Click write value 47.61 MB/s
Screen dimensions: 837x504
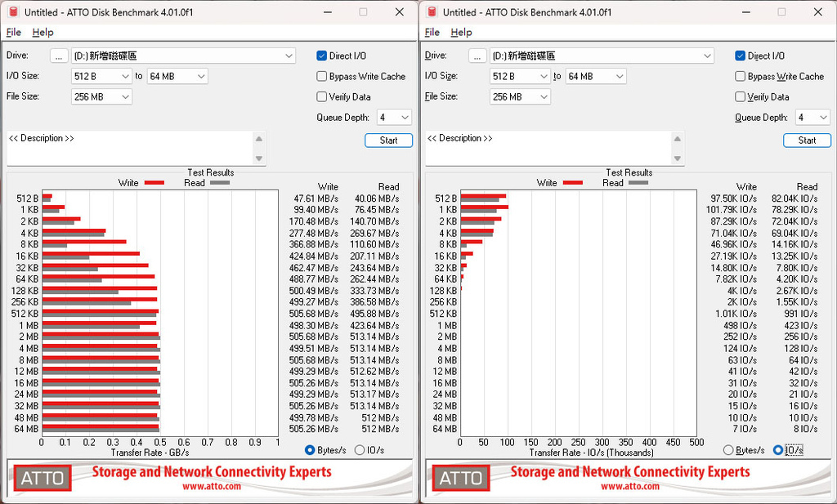pyautogui.click(x=316, y=198)
